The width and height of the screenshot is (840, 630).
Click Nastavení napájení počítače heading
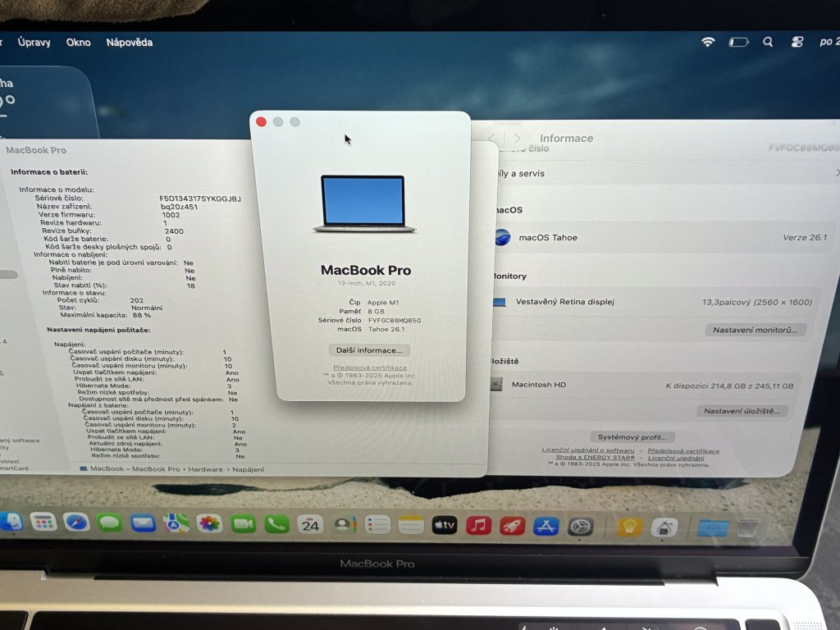click(x=98, y=330)
